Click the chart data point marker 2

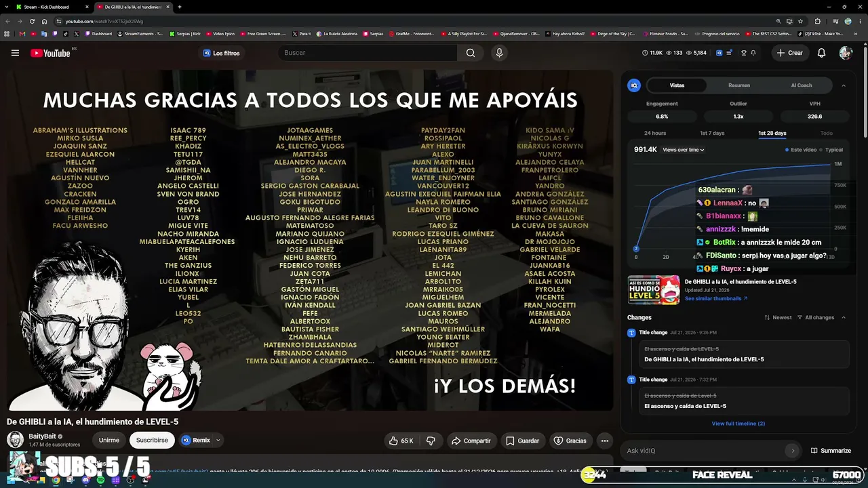pos(636,249)
